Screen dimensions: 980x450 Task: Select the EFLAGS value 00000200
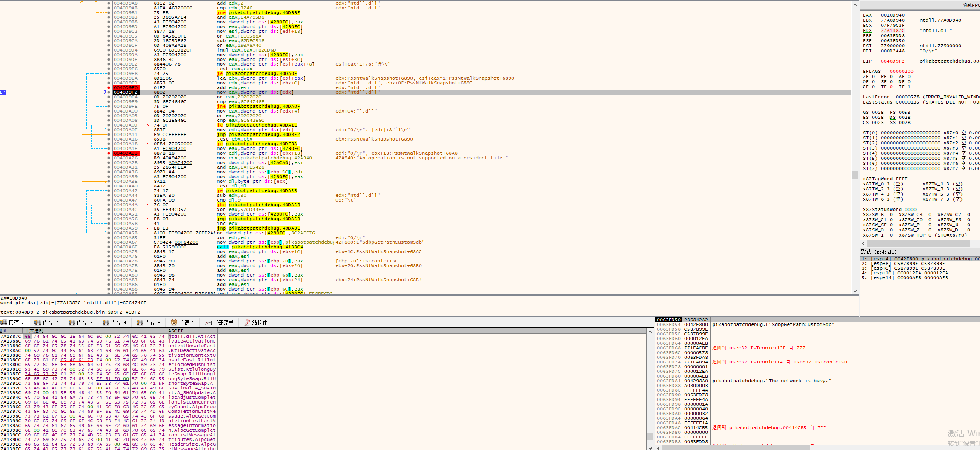pos(901,71)
